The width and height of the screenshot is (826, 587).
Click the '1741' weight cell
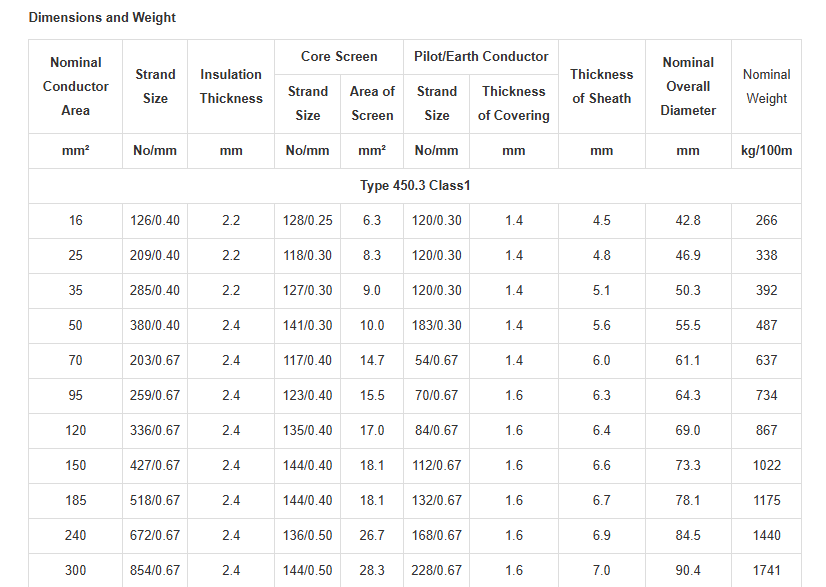[x=766, y=571]
